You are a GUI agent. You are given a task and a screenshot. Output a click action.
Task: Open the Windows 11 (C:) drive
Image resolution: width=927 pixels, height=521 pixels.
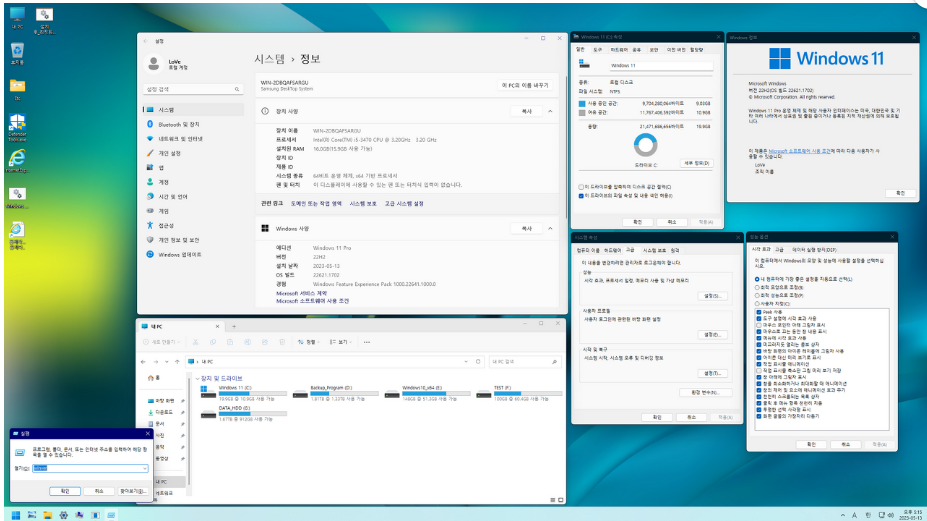(x=244, y=392)
